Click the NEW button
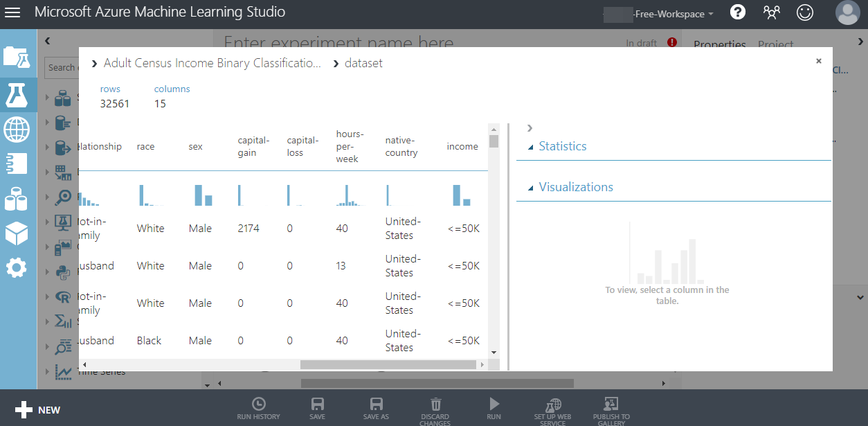The height and width of the screenshot is (426, 868). 37,410
